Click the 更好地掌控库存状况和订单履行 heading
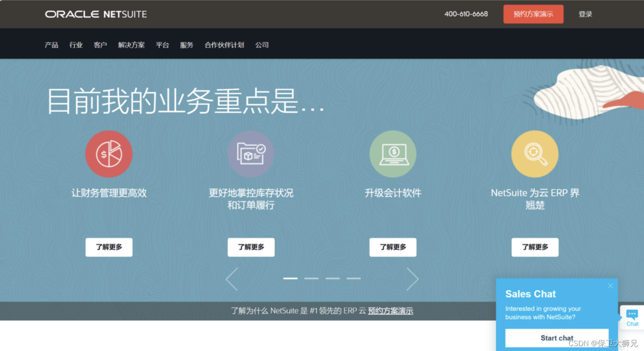644x351 pixels. [x=251, y=199]
